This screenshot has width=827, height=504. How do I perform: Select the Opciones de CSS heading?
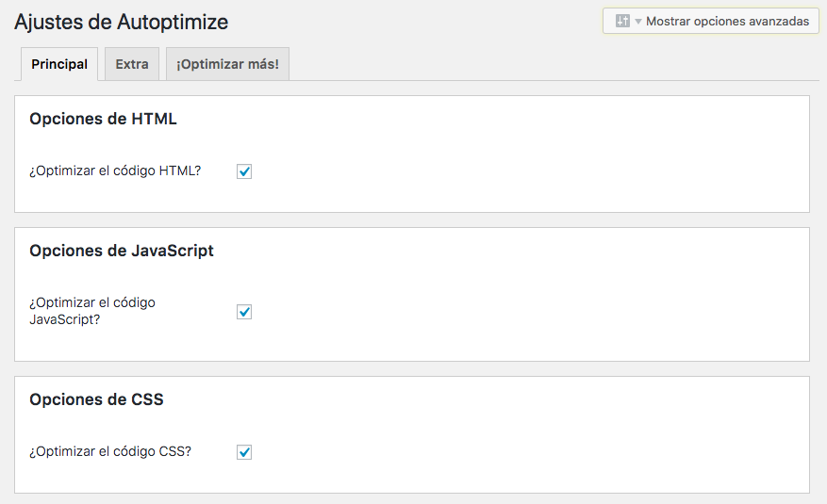[96, 399]
